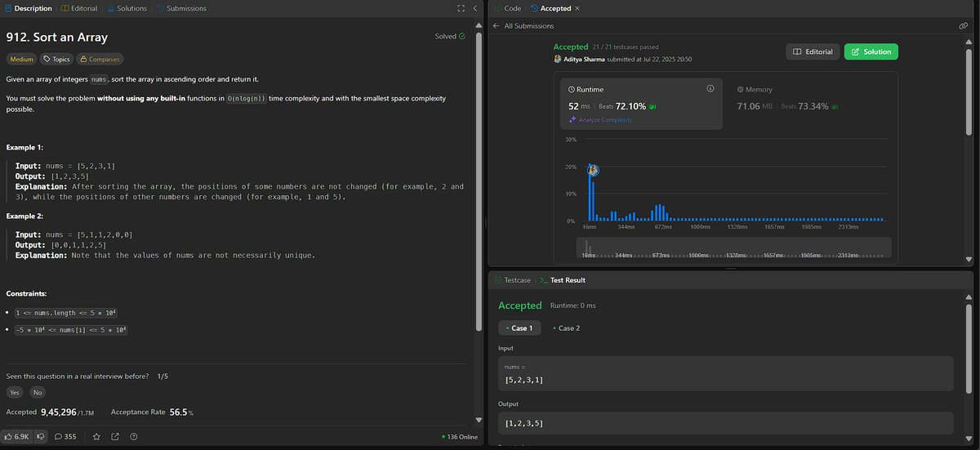This screenshot has height=450, width=980.
Task: Click the help question mark icon
Action: coord(134,436)
